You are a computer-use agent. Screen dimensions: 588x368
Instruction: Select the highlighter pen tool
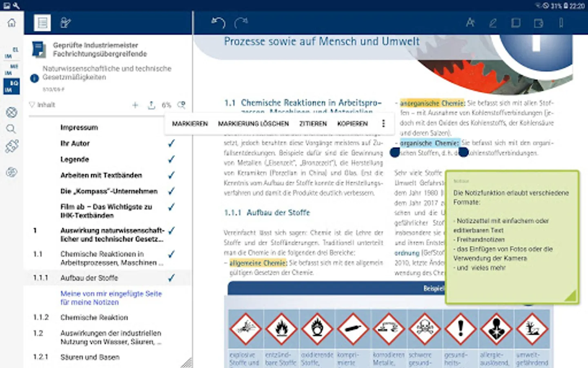[493, 23]
